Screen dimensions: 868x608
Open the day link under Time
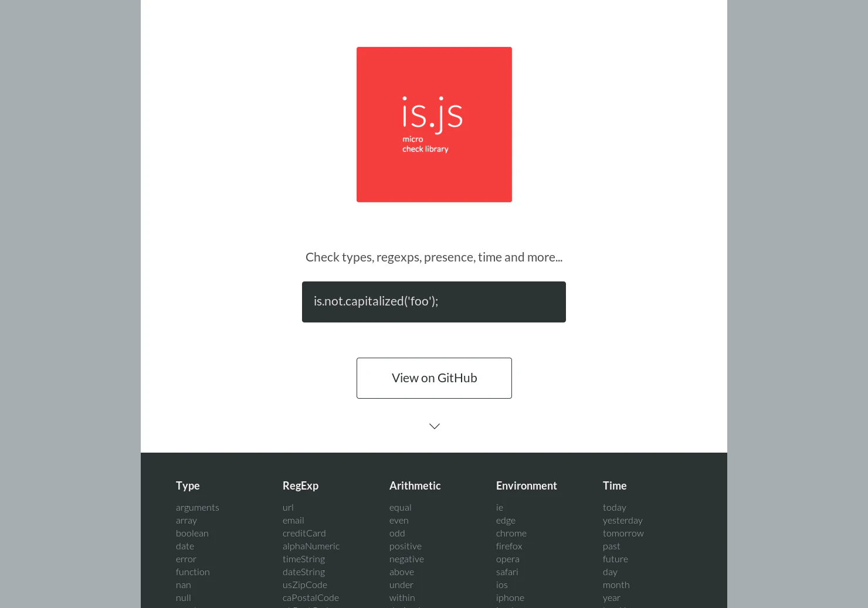coord(610,572)
